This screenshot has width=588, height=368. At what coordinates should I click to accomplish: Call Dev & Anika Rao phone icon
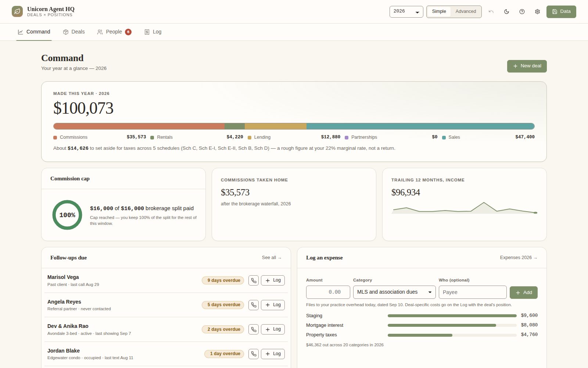pos(254,329)
